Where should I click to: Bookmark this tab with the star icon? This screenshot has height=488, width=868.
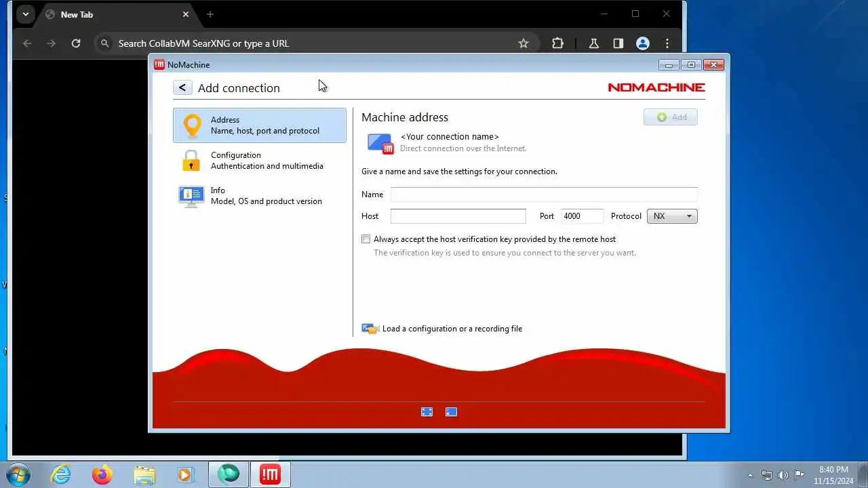524,43
